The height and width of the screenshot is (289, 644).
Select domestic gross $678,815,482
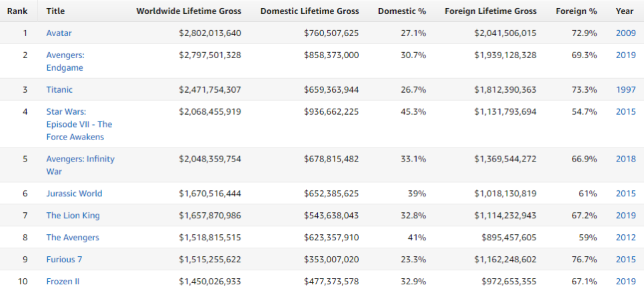(x=331, y=159)
